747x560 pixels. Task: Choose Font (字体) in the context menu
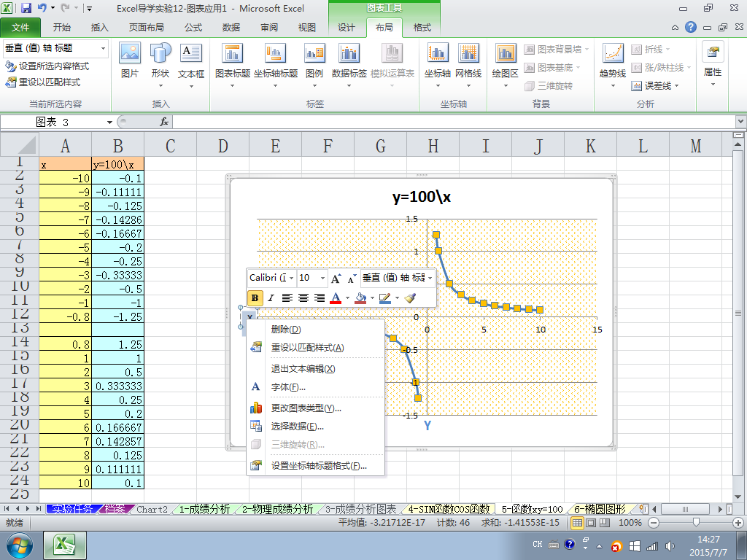pyautogui.click(x=315, y=387)
